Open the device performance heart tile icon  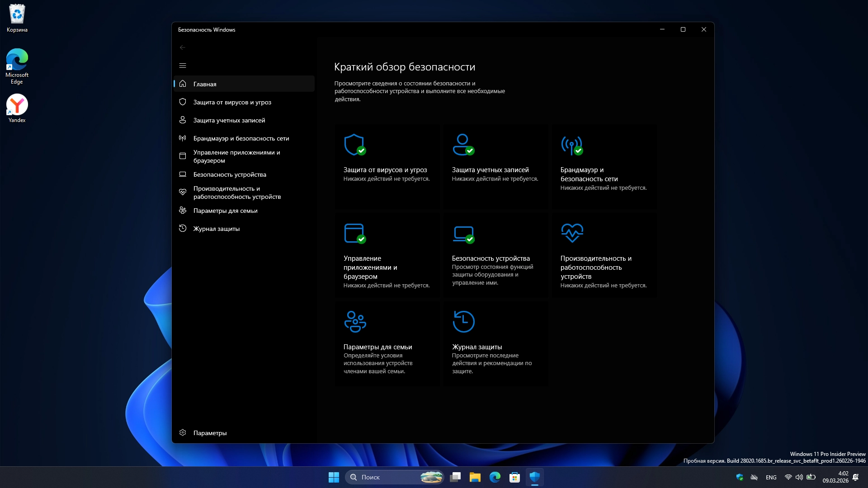coord(572,233)
